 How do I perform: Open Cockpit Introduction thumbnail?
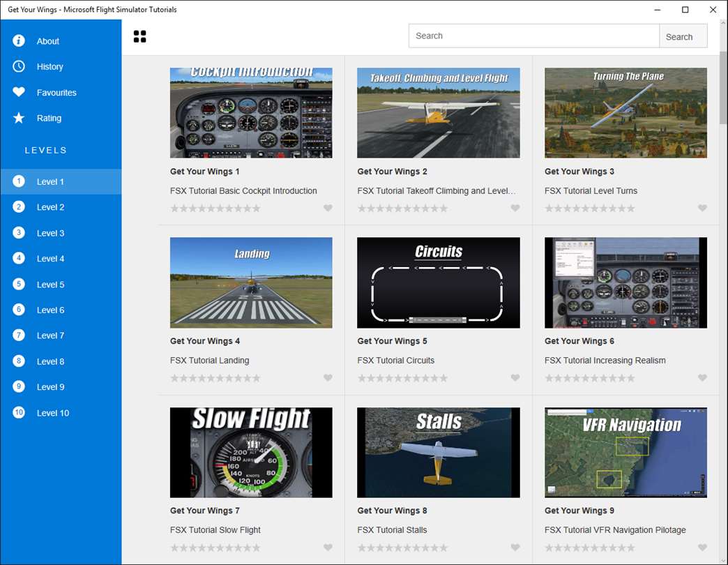(x=251, y=113)
